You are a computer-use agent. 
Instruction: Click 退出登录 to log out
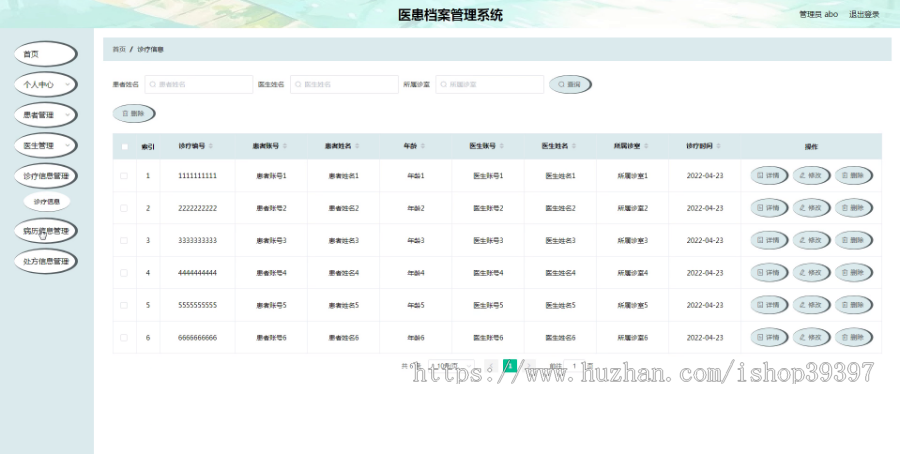tap(864, 14)
